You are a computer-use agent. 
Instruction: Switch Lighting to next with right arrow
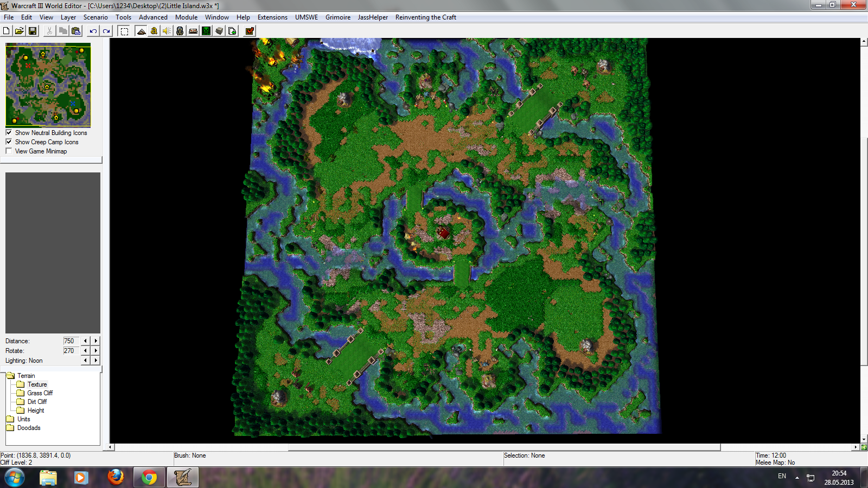point(95,360)
